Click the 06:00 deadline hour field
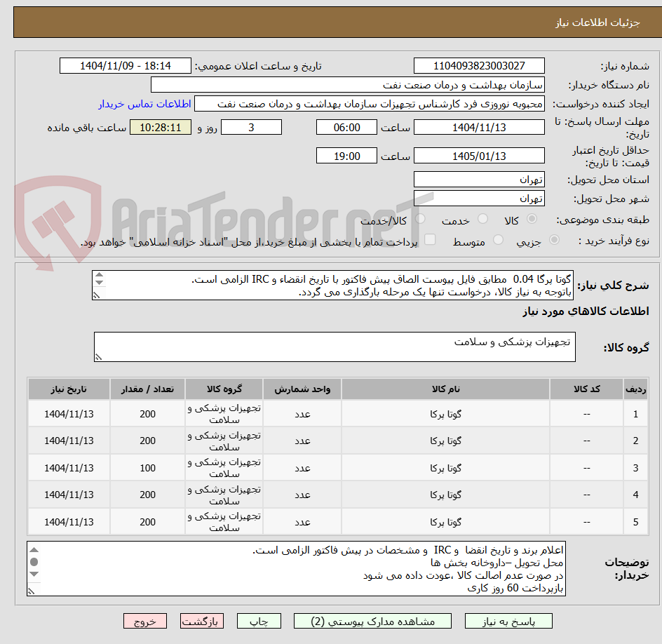Image resolution: width=662 pixels, height=644 pixels. pyautogui.click(x=346, y=127)
